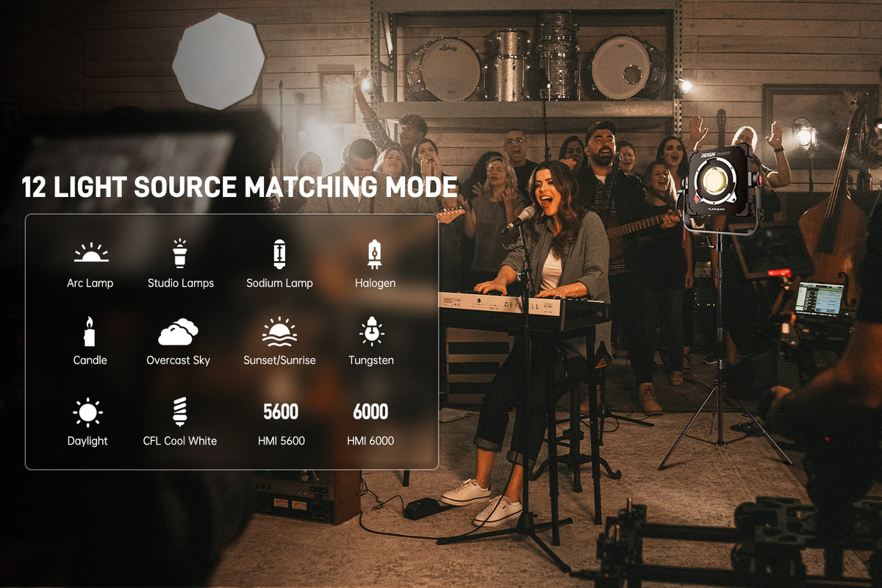The height and width of the screenshot is (588, 882).
Task: Click the "Studio Lamps" label
Action: point(181,283)
